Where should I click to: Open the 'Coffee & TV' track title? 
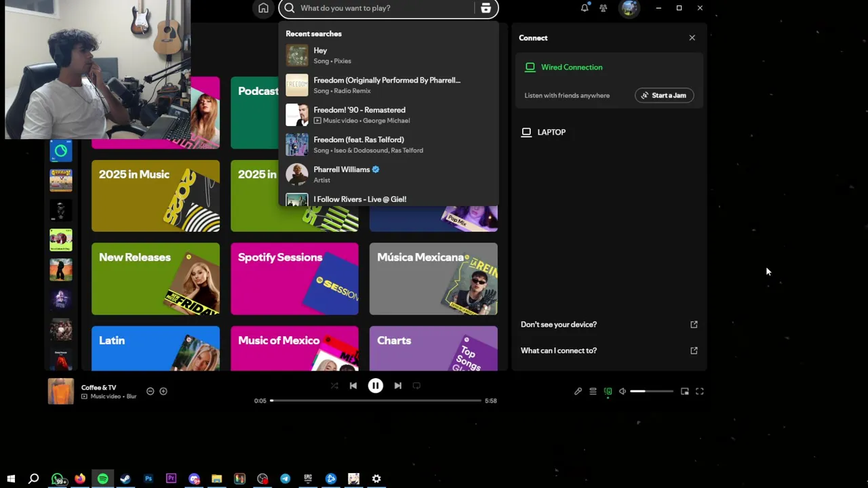click(x=98, y=388)
